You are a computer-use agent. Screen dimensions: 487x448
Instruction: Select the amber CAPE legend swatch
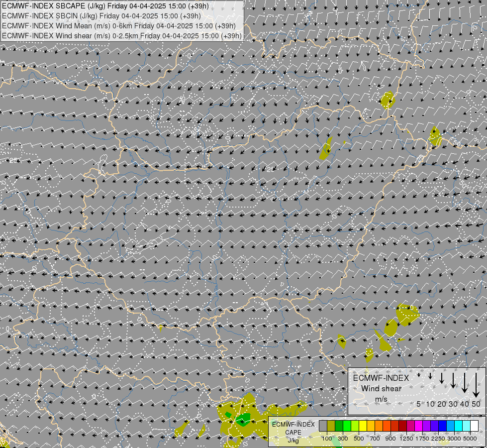pos(371,426)
